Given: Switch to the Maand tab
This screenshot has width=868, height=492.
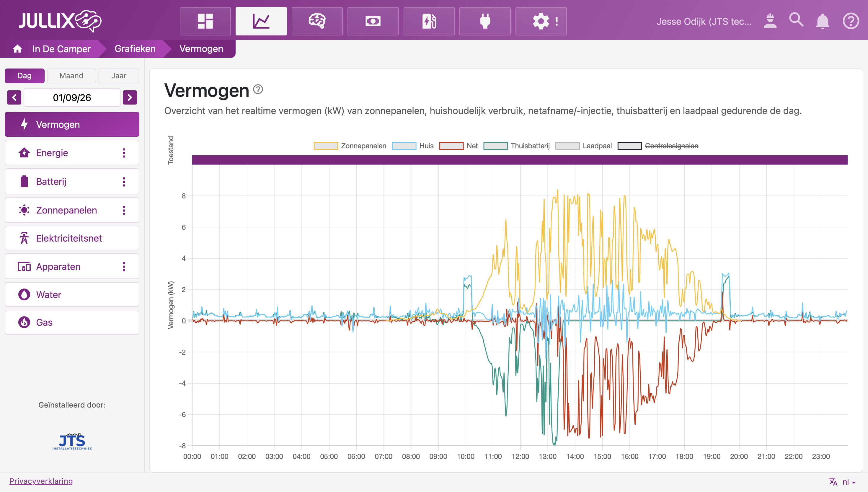Looking at the screenshot, I should pos(71,76).
